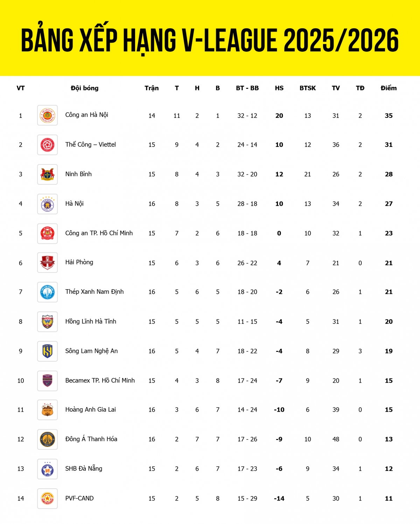The height and width of the screenshot is (524, 420).
Task: Click the Công an Hà Nội club logo
Action: tap(48, 115)
